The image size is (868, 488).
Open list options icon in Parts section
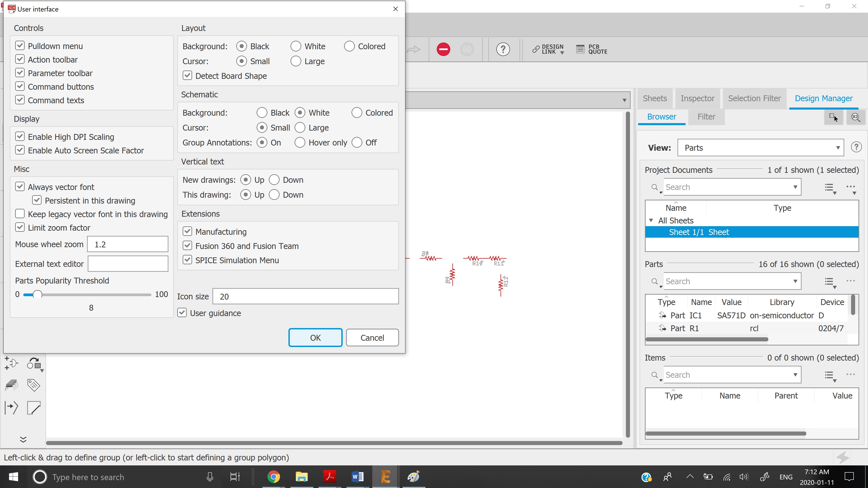point(830,282)
